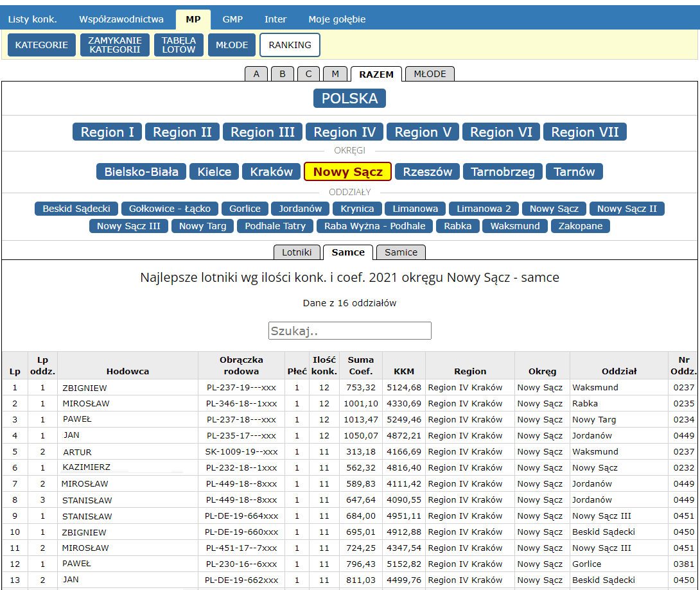Show ranking for POLSKA
This screenshot has width=700, height=590.
(x=350, y=99)
